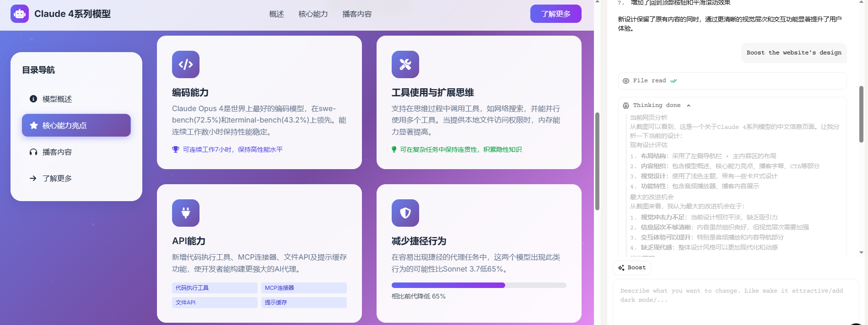The image size is (868, 325).
Task: Click the Describe what you want to change field
Action: click(736, 302)
